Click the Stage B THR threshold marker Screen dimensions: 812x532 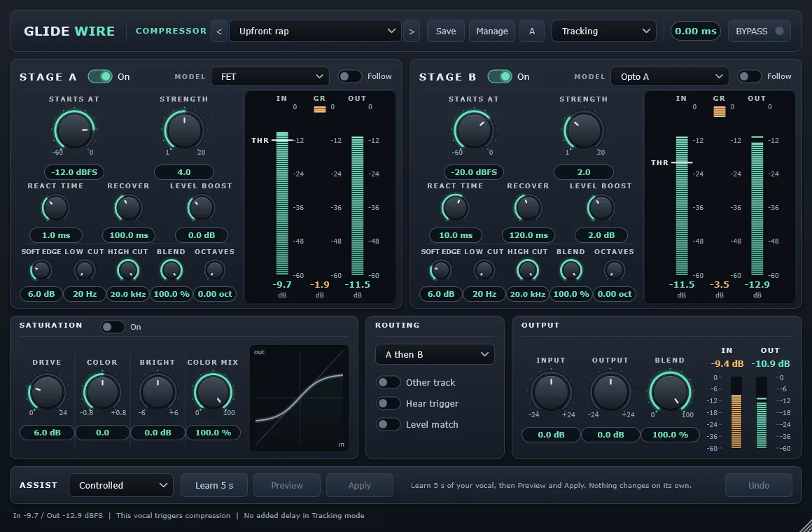tap(672, 162)
